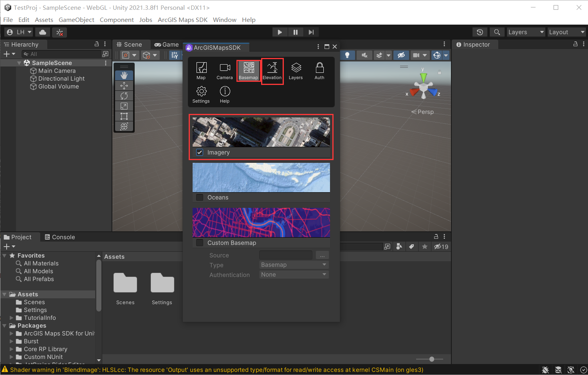588x375 pixels.
Task: Open the Camera tab in ArcGISMapsSDK
Action: 225,70
